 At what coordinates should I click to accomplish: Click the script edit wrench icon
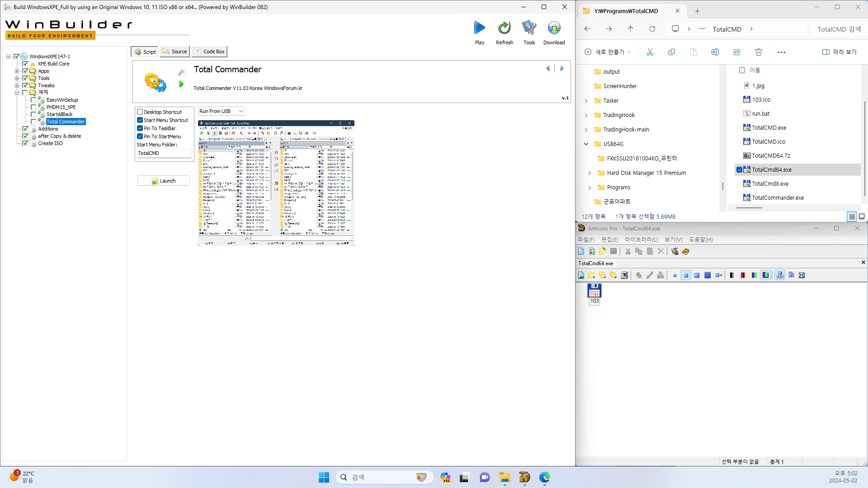tap(181, 72)
